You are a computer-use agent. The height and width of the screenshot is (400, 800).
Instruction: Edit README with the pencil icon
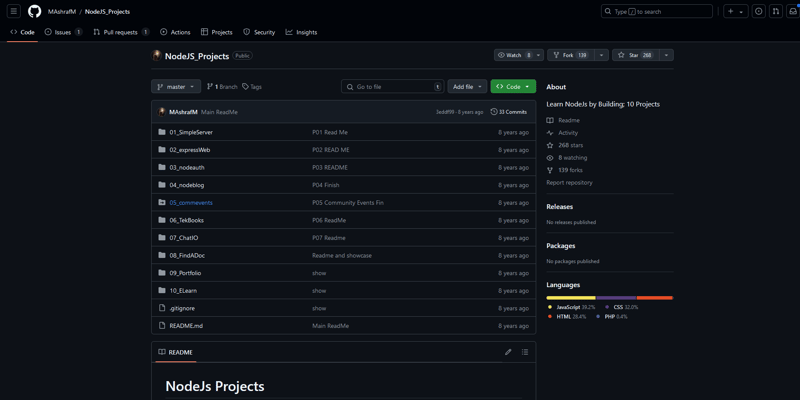(508, 352)
